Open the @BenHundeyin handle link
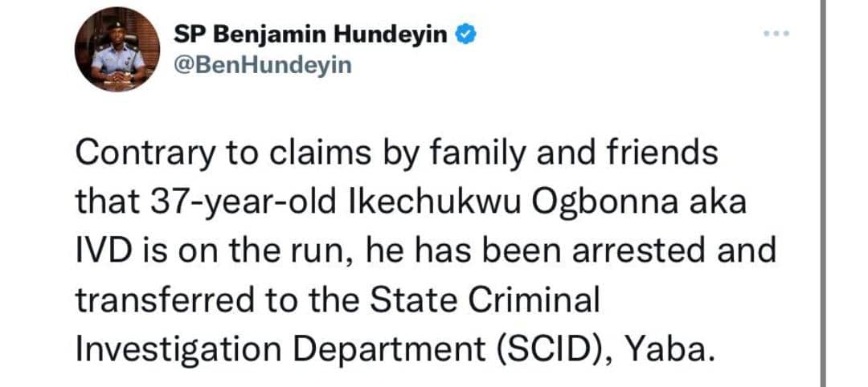This screenshot has height=387, width=868. coord(263,65)
